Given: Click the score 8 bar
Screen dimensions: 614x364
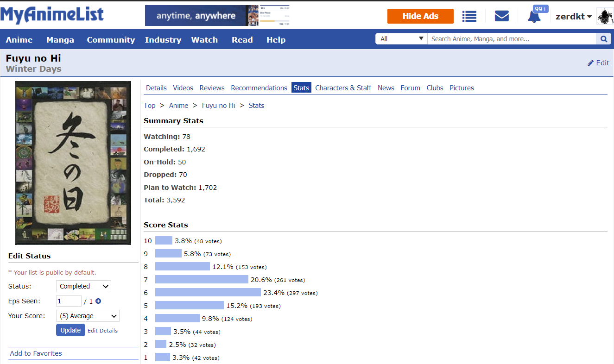Looking at the screenshot, I should click(x=183, y=267).
